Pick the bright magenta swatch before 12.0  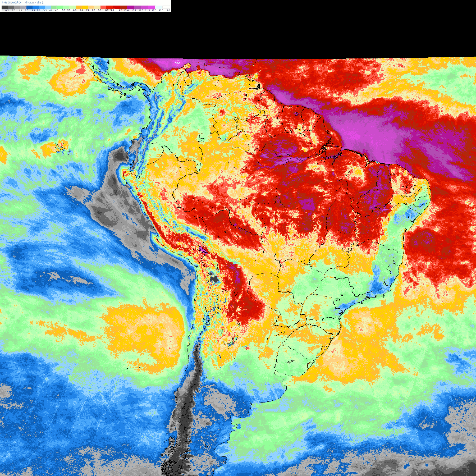tap(152, 7)
